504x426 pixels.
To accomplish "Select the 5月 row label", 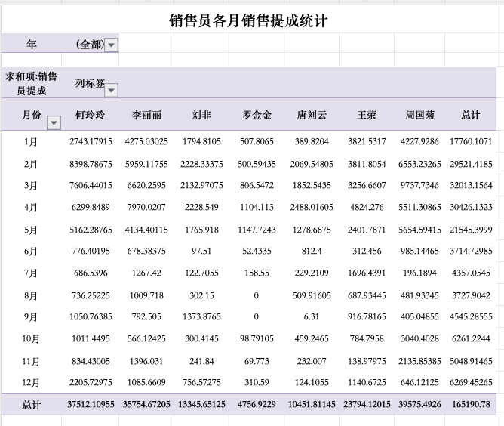I will (x=31, y=230).
